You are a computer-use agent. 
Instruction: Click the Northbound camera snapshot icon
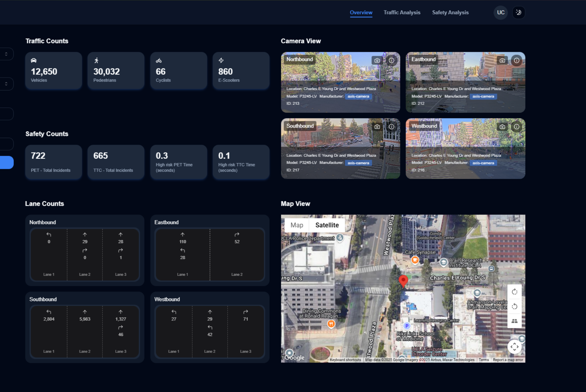[x=377, y=60]
